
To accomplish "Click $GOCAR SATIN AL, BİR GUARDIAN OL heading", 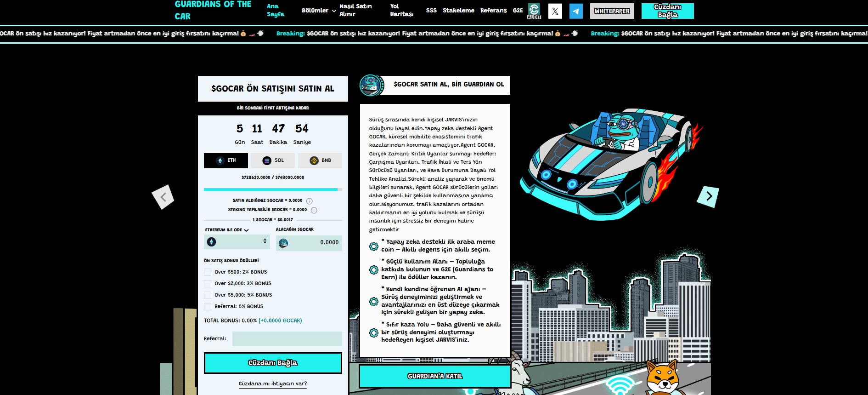I will pyautogui.click(x=449, y=85).
